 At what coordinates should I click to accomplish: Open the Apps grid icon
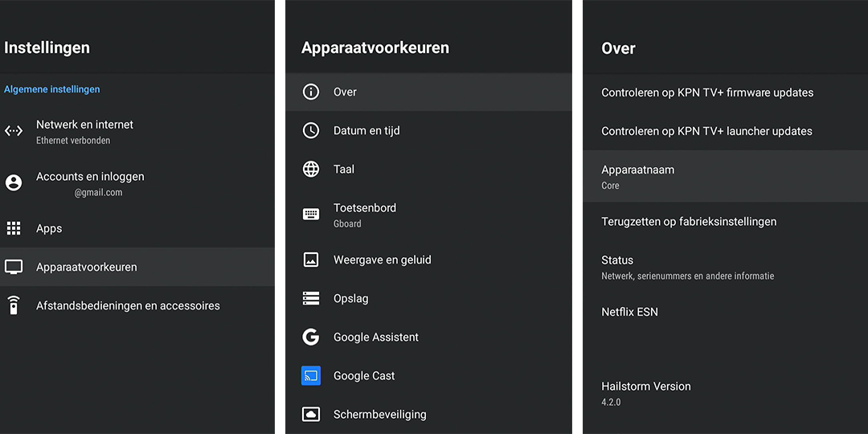pos(14,228)
